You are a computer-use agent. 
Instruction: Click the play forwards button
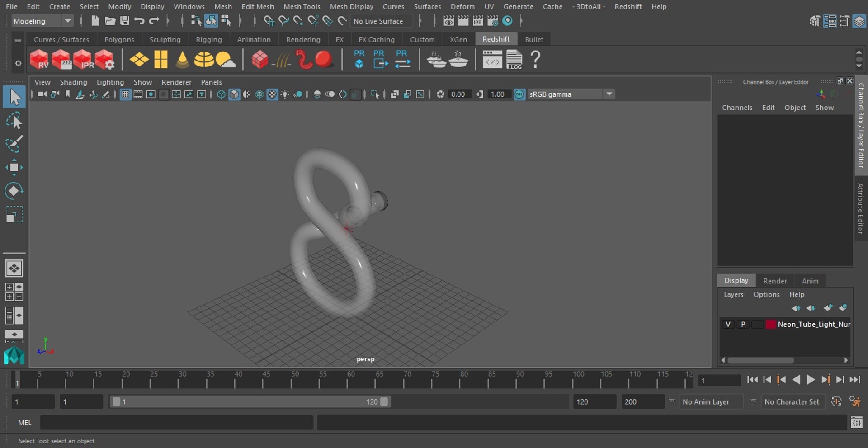coord(811,380)
